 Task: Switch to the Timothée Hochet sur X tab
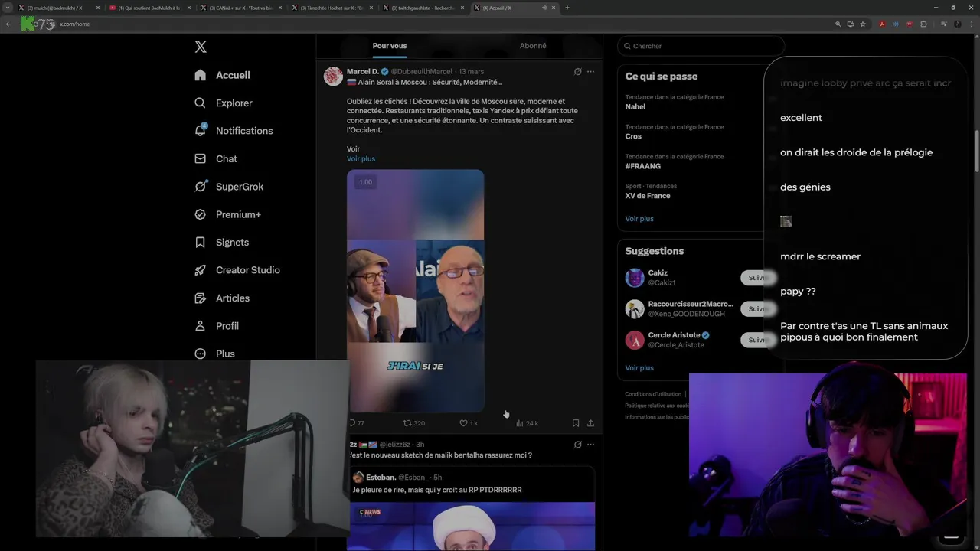(x=332, y=8)
